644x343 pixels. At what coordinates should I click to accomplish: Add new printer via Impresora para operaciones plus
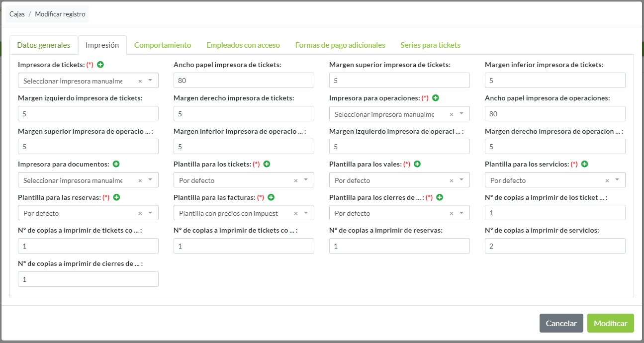click(x=436, y=98)
